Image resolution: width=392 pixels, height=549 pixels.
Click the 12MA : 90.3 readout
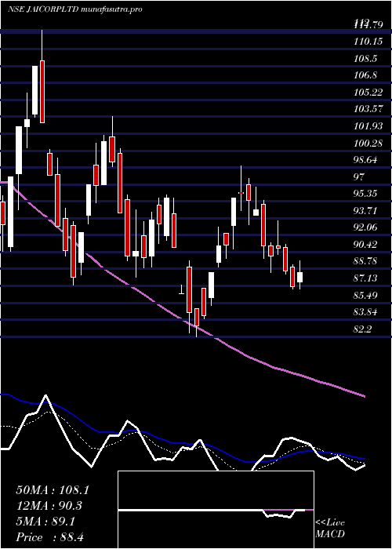point(49,506)
